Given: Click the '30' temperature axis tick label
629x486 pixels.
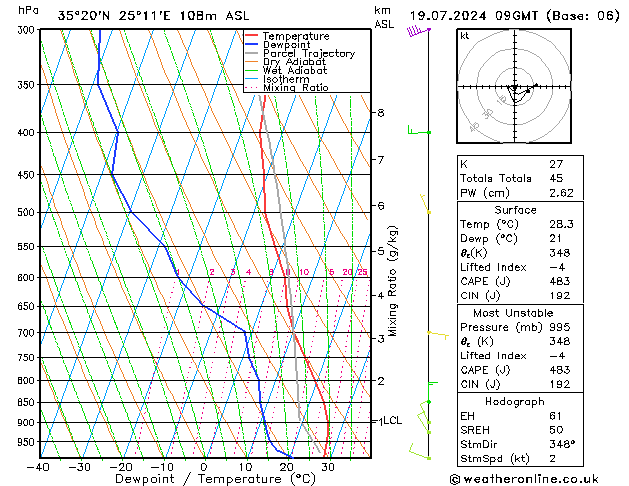Looking at the screenshot, I should pos(328,467).
